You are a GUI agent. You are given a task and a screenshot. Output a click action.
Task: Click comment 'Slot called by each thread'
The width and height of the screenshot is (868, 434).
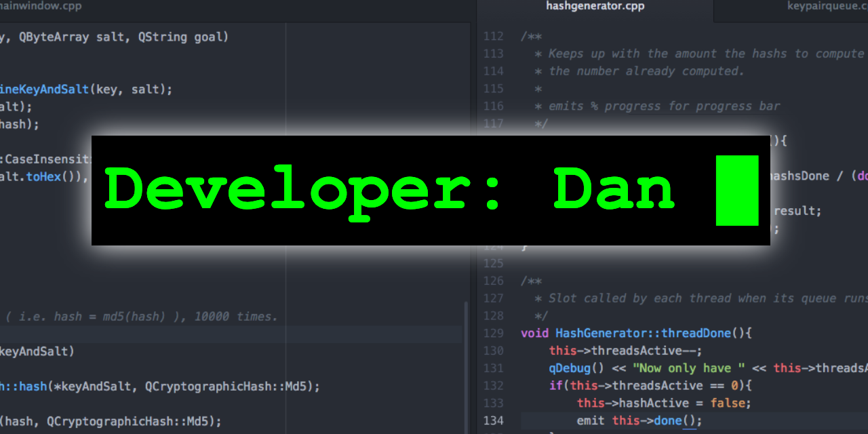pyautogui.click(x=640, y=298)
